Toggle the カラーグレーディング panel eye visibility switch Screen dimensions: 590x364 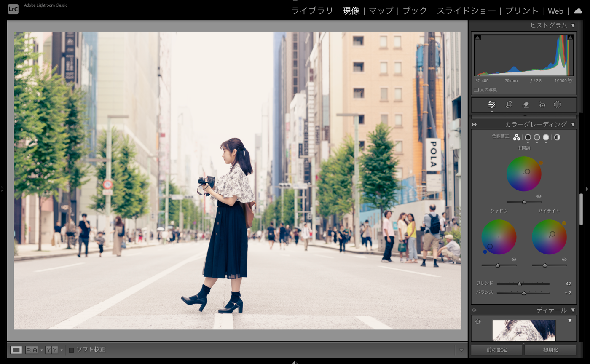(x=474, y=124)
